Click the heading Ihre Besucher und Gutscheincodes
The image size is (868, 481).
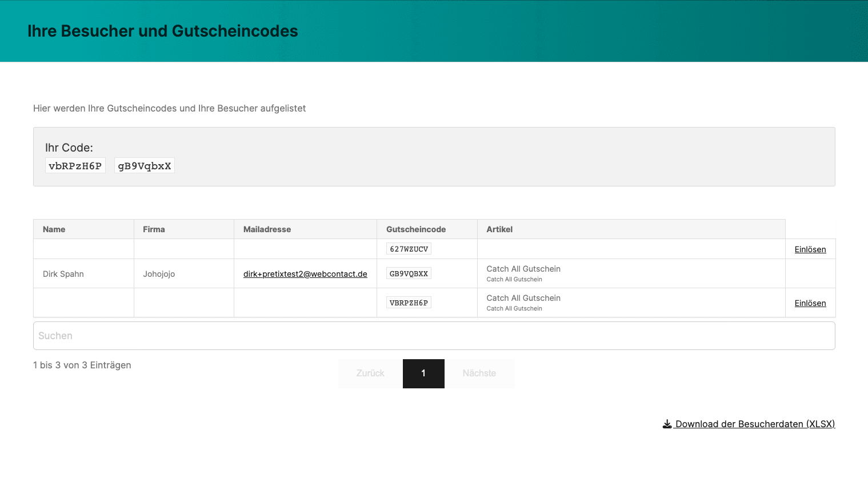coord(163,31)
